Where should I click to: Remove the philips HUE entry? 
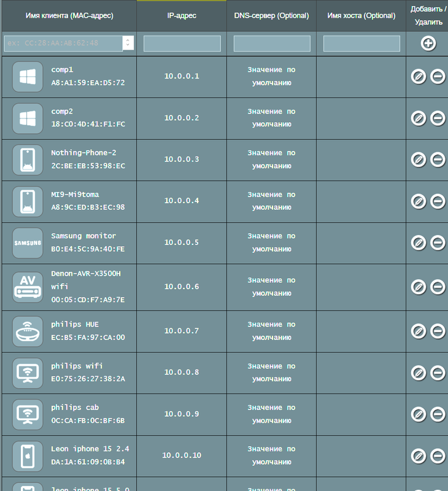[x=438, y=331]
